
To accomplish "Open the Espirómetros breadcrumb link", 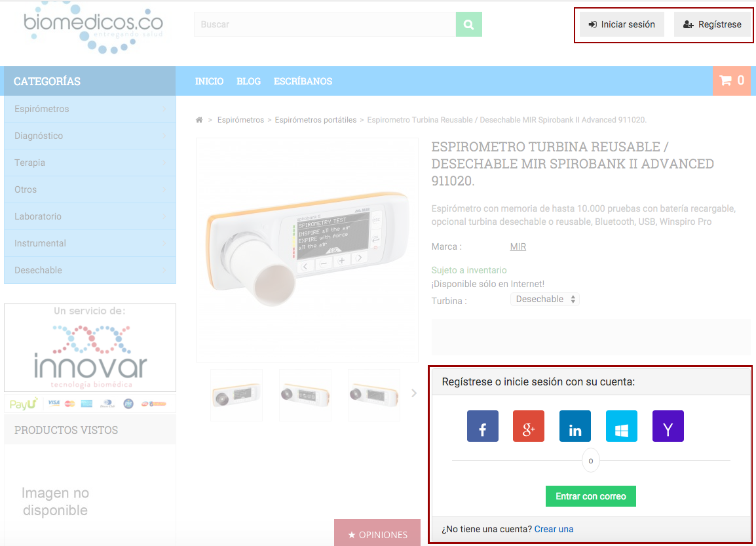I will pos(240,119).
